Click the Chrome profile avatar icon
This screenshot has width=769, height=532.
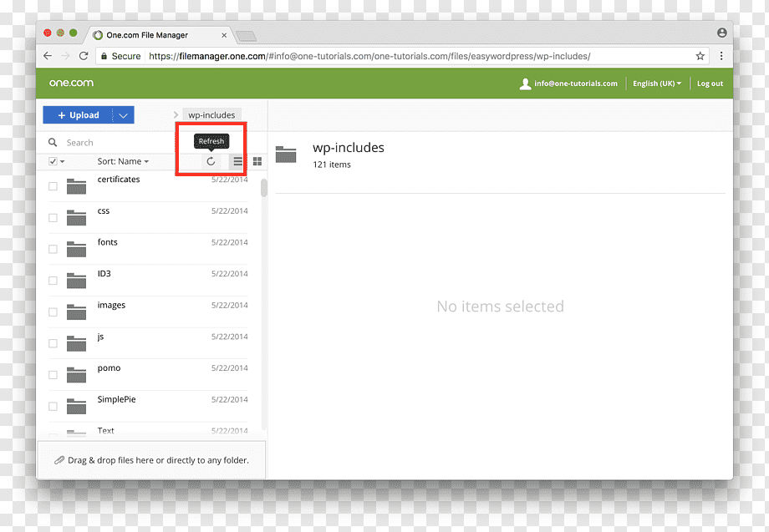(x=722, y=33)
